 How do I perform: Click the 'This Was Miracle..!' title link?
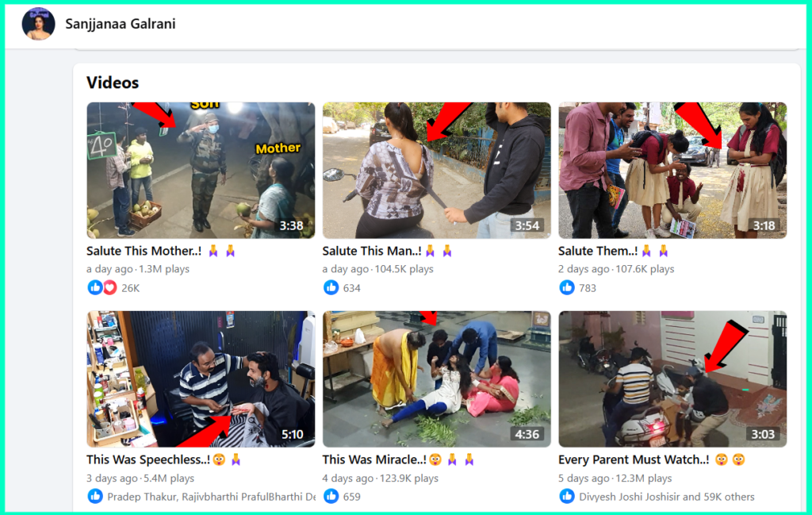(x=374, y=459)
